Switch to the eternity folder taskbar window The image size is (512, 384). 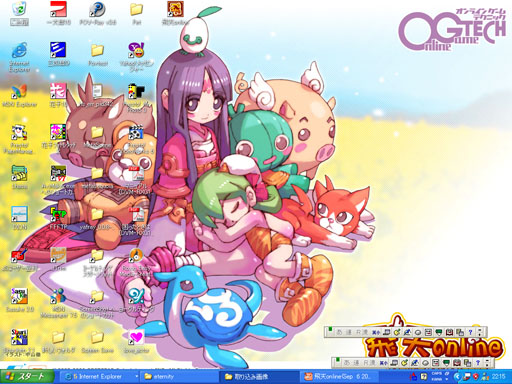coord(179,377)
